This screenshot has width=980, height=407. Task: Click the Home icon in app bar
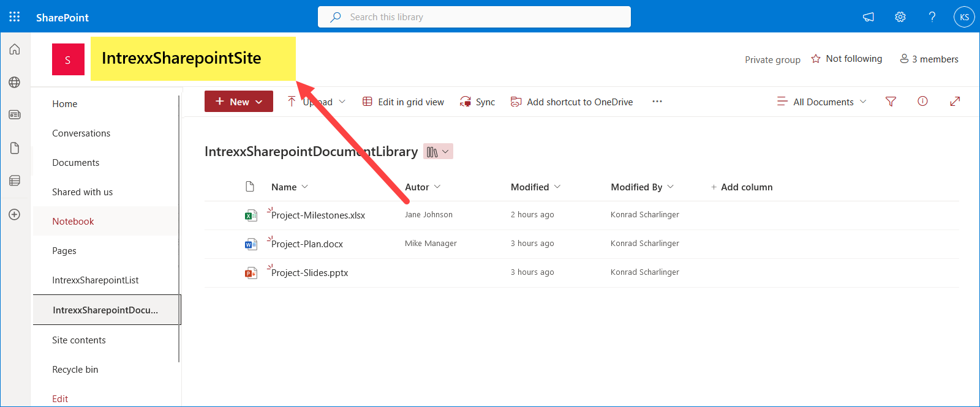15,50
